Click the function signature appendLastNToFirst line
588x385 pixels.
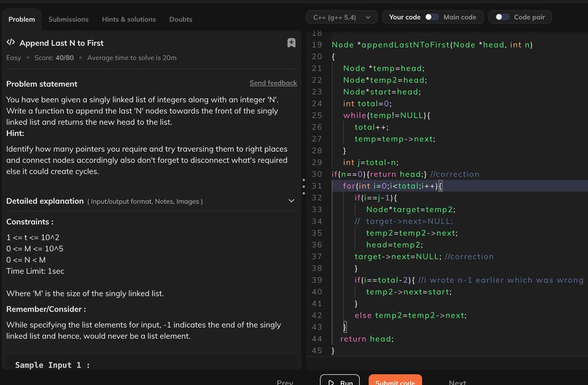432,45
